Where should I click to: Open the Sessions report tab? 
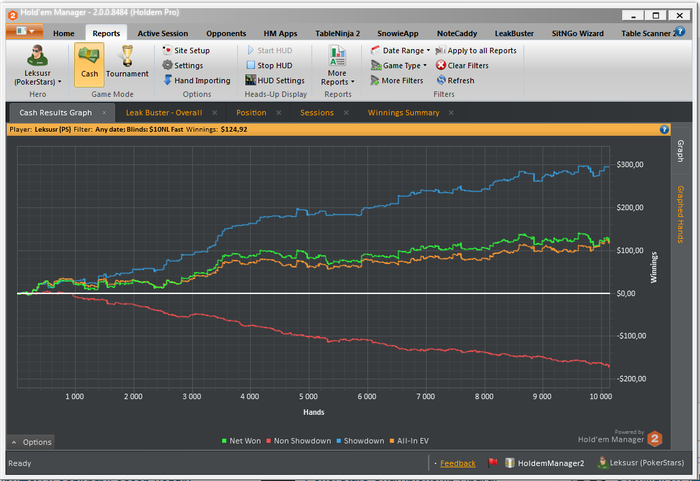coord(317,113)
